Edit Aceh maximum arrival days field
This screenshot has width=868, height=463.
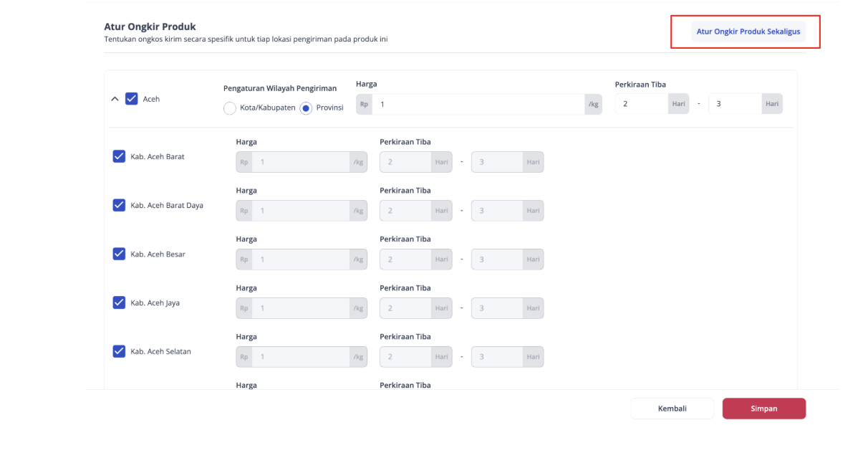pos(734,104)
